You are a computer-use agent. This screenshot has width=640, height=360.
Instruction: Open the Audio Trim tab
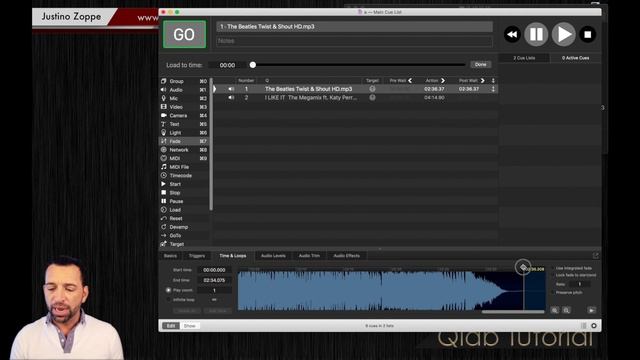pyautogui.click(x=309, y=256)
